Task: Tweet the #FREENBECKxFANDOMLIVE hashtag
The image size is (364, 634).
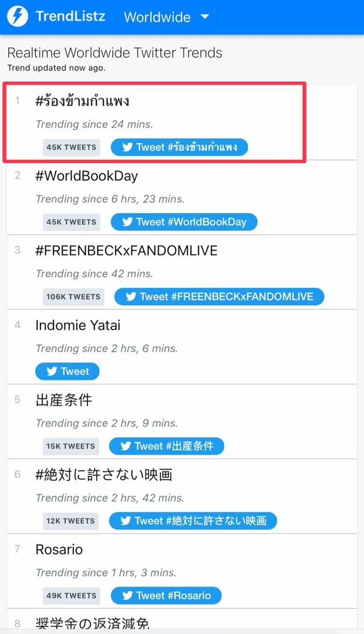Action: (219, 296)
